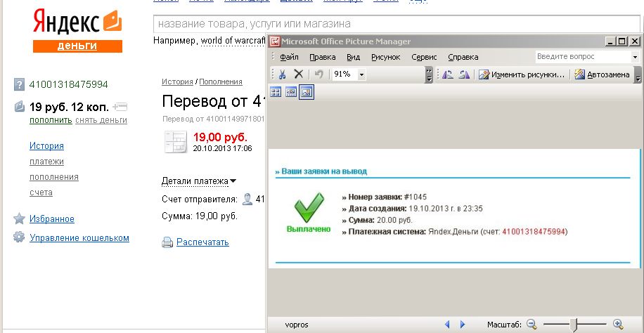The width and height of the screenshot is (644, 333).
Task: Open the Рисунок menu
Action: pos(386,57)
